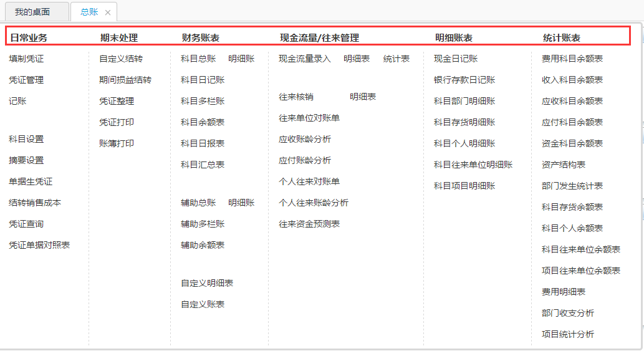Select 自定义账表
This screenshot has width=644, height=356.
(x=203, y=304)
